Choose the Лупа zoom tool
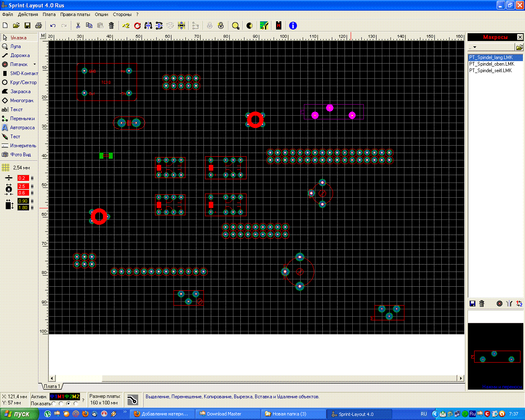The height and width of the screenshot is (420, 525). click(x=19, y=46)
